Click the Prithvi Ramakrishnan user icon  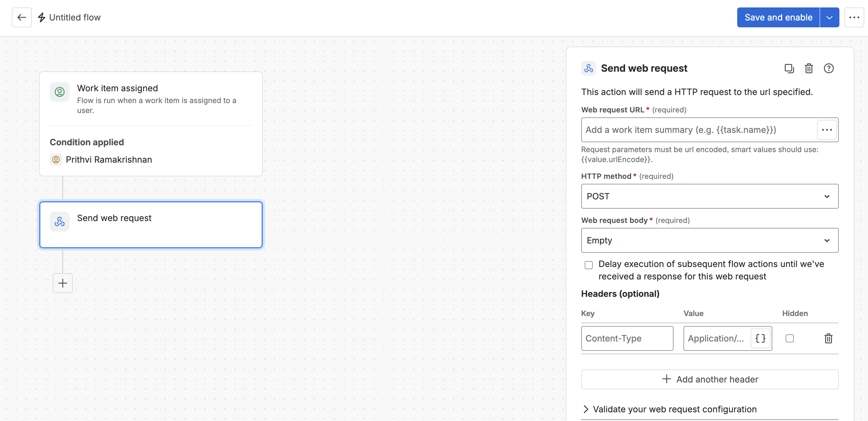coord(56,159)
